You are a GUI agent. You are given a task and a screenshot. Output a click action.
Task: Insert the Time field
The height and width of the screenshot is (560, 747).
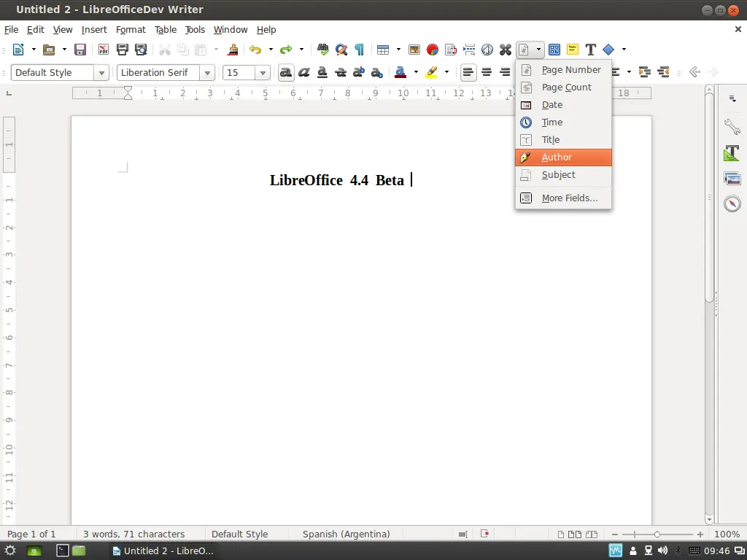563,122
